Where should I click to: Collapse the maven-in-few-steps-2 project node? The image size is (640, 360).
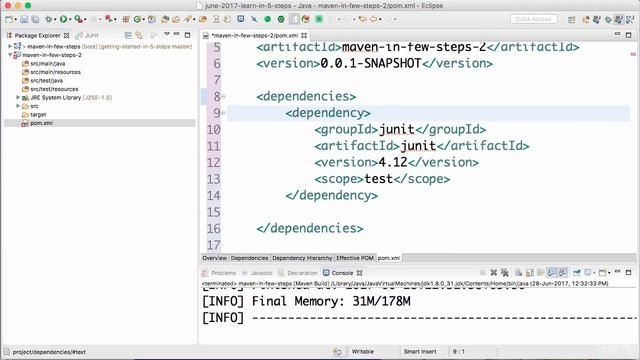click(x=10, y=55)
